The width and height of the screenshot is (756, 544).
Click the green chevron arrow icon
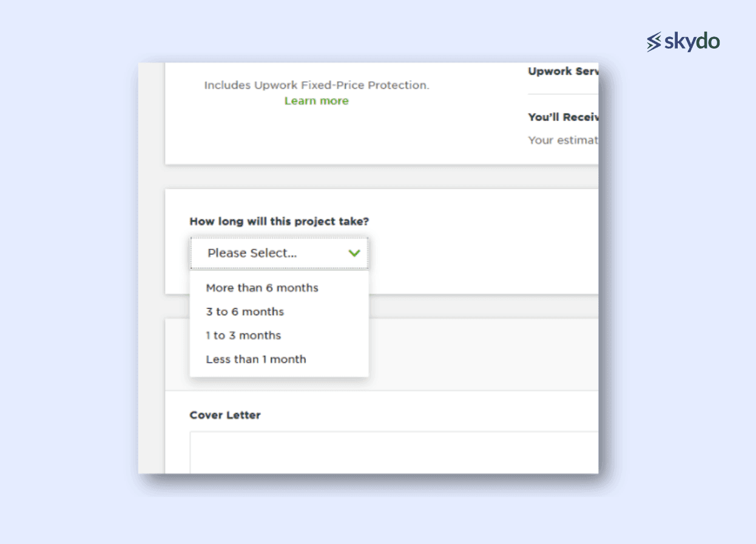pyautogui.click(x=354, y=253)
